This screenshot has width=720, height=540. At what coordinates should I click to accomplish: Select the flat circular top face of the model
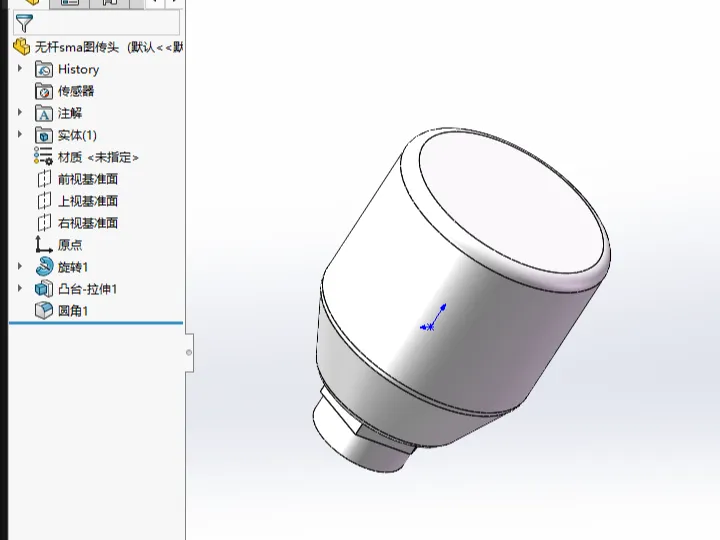(512, 202)
